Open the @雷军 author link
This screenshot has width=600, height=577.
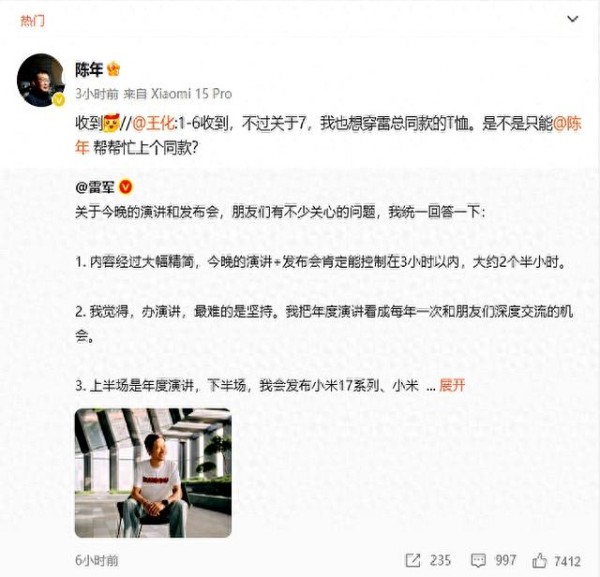(x=95, y=187)
